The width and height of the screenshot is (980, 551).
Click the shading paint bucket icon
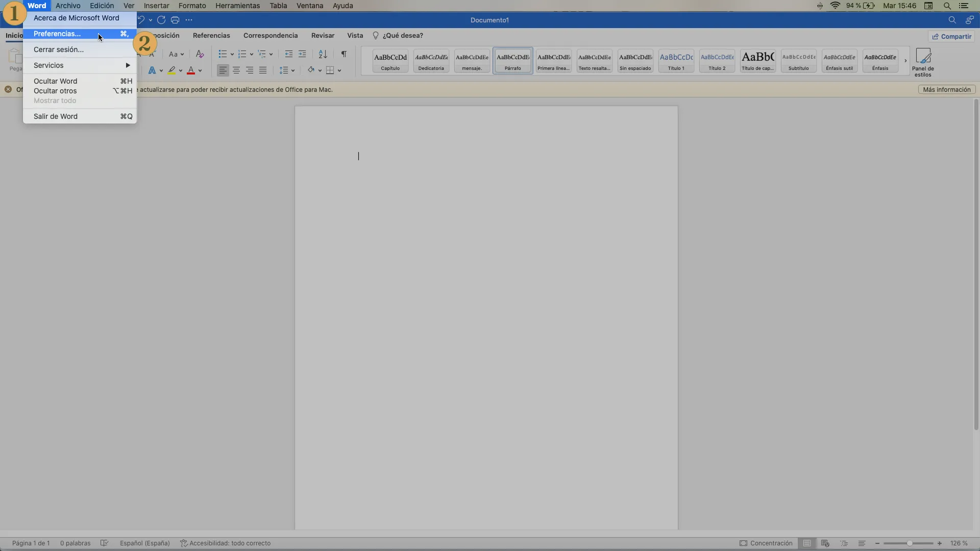click(x=311, y=70)
